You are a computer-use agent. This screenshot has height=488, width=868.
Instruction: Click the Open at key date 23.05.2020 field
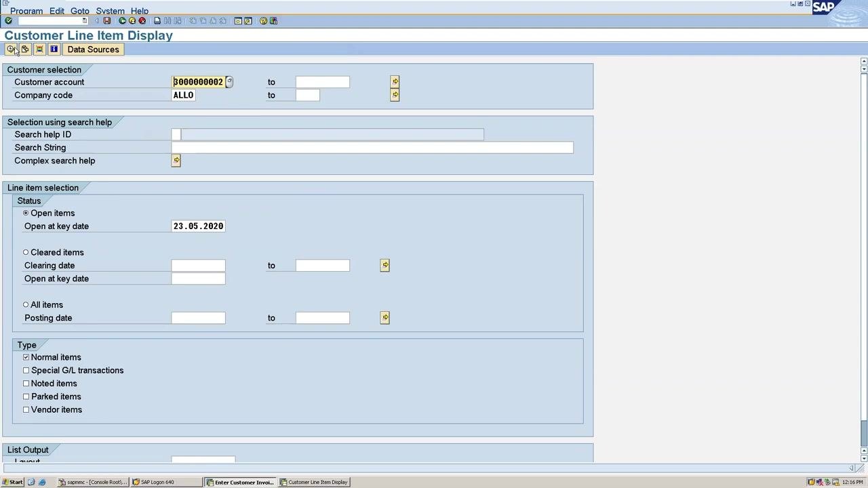pos(198,226)
